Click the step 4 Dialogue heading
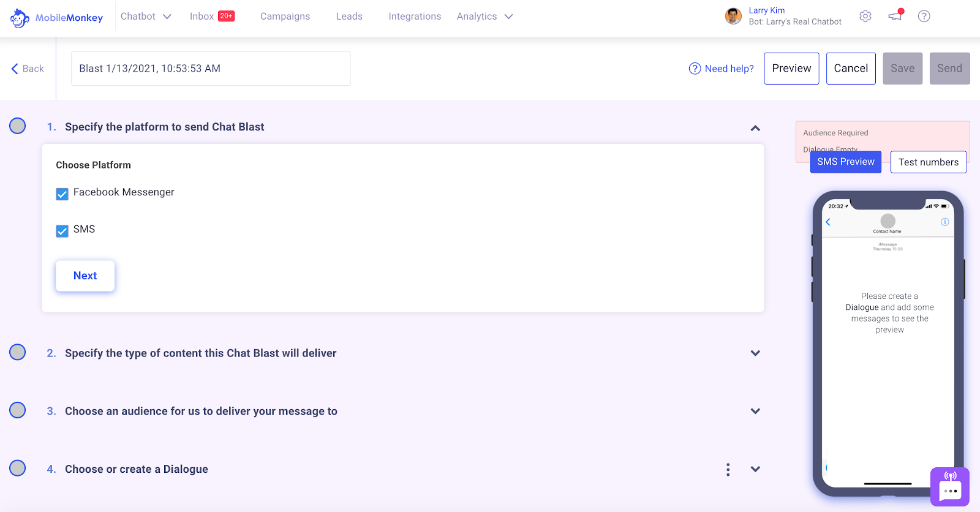 [136, 469]
